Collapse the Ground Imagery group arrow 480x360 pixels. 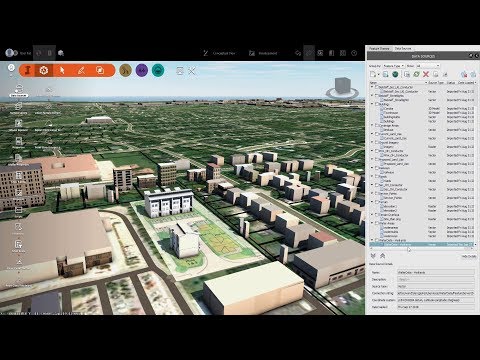(372, 142)
